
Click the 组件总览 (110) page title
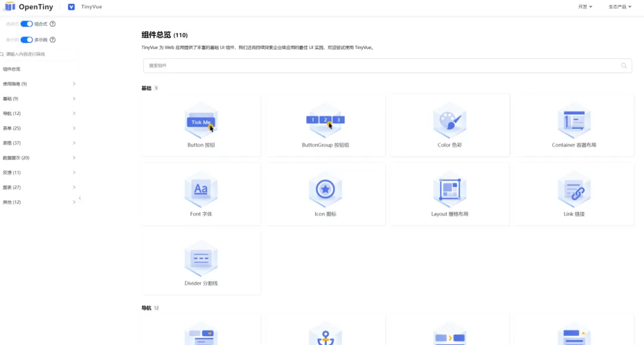click(x=165, y=35)
